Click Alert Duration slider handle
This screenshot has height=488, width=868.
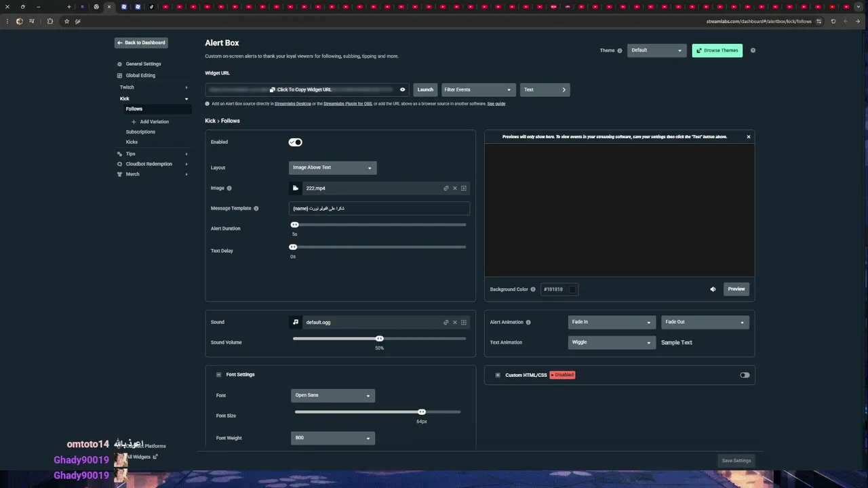click(295, 225)
